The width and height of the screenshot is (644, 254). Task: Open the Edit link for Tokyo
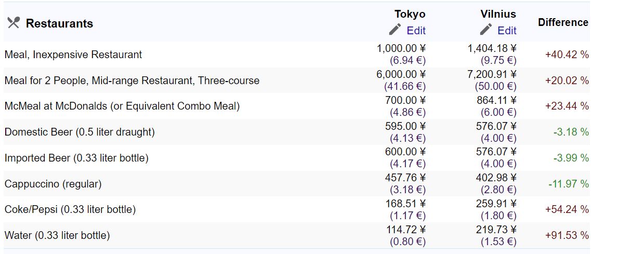[416, 30]
